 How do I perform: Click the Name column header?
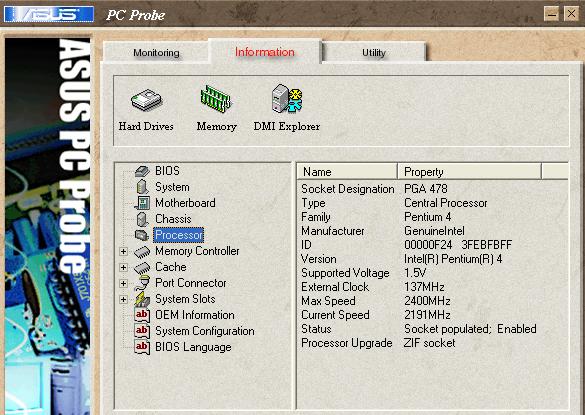[347, 172]
